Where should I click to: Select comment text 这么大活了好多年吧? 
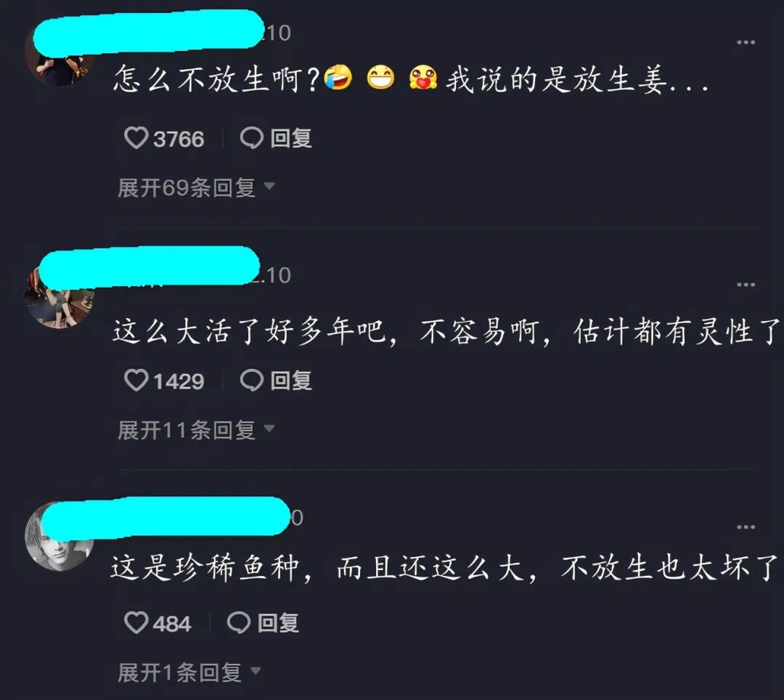pos(249,332)
